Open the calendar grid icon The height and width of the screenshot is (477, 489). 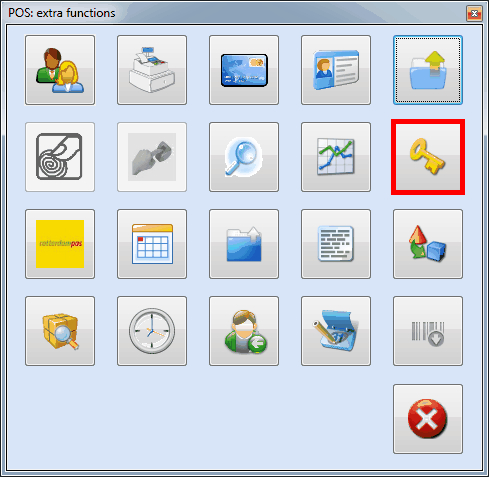tap(152, 244)
